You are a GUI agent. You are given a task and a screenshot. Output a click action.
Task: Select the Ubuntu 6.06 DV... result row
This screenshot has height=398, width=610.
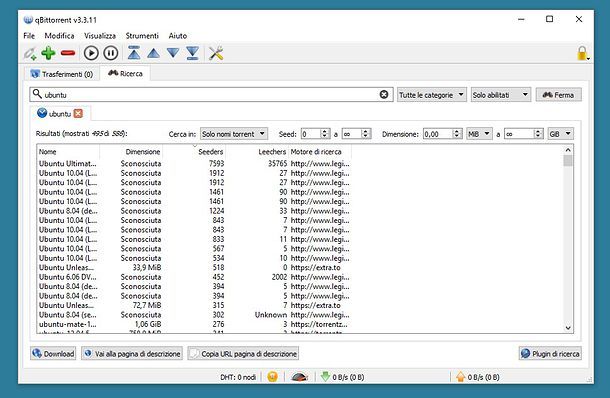[x=194, y=277]
